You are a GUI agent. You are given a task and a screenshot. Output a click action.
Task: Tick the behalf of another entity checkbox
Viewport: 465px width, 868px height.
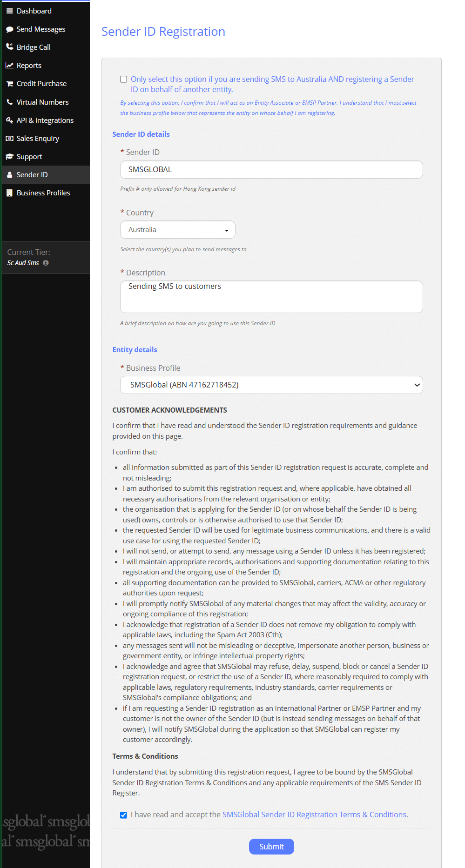(123, 80)
